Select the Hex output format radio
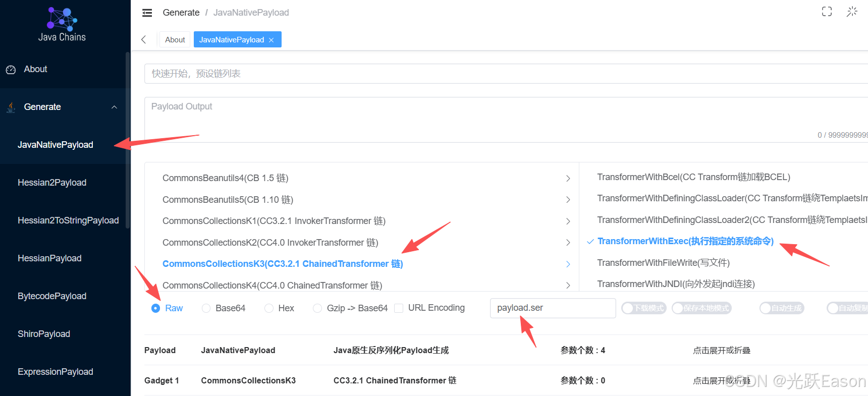 (x=269, y=308)
